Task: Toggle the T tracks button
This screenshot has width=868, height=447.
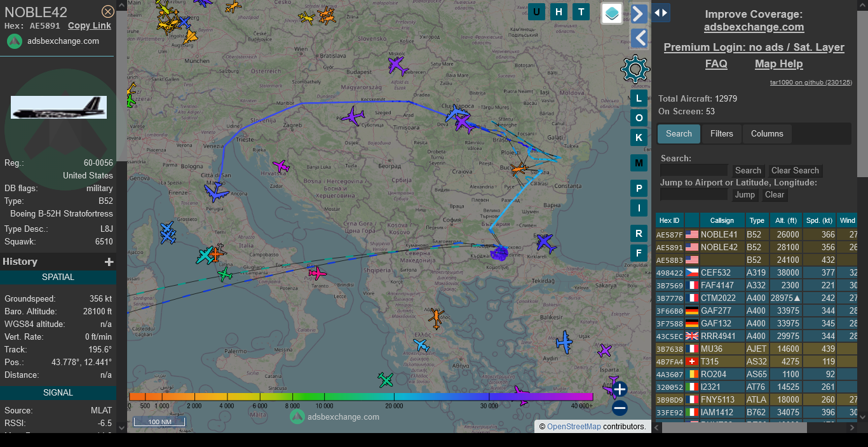Action: [581, 11]
